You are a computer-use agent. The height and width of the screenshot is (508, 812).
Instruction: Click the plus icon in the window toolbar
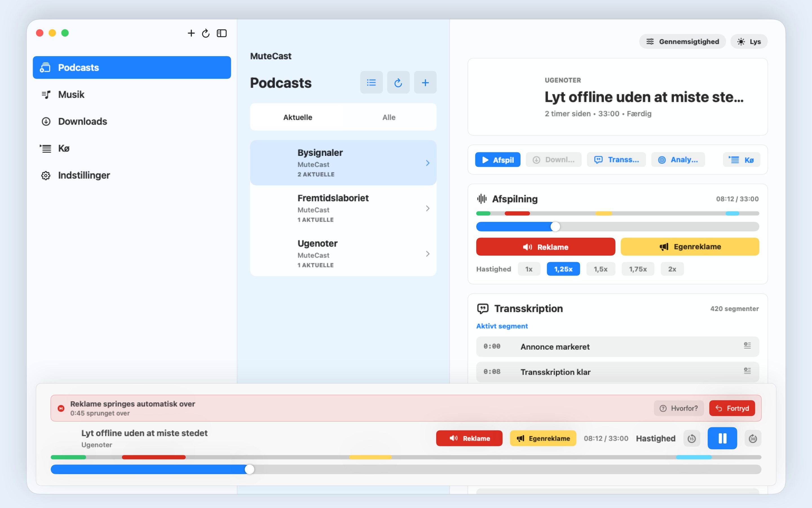(191, 33)
